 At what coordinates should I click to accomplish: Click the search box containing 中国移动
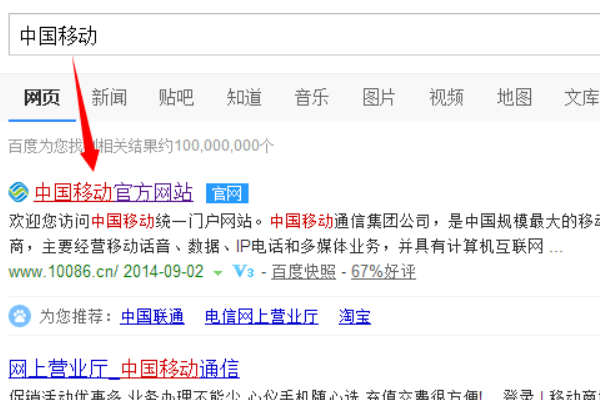[x=300, y=36]
